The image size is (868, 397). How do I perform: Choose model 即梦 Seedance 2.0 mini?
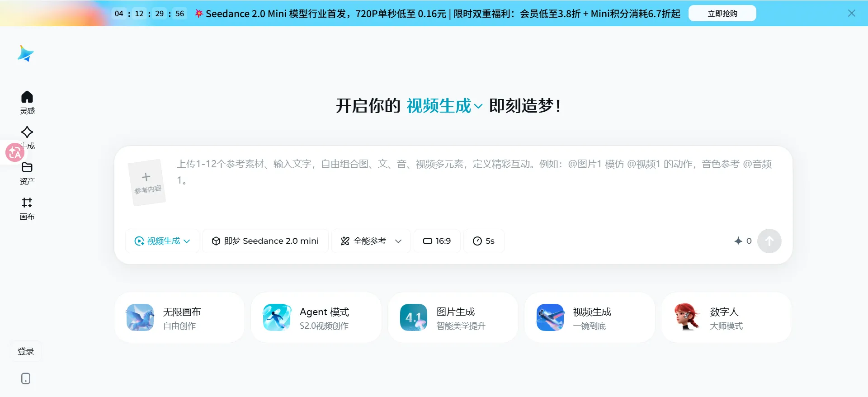pos(265,241)
